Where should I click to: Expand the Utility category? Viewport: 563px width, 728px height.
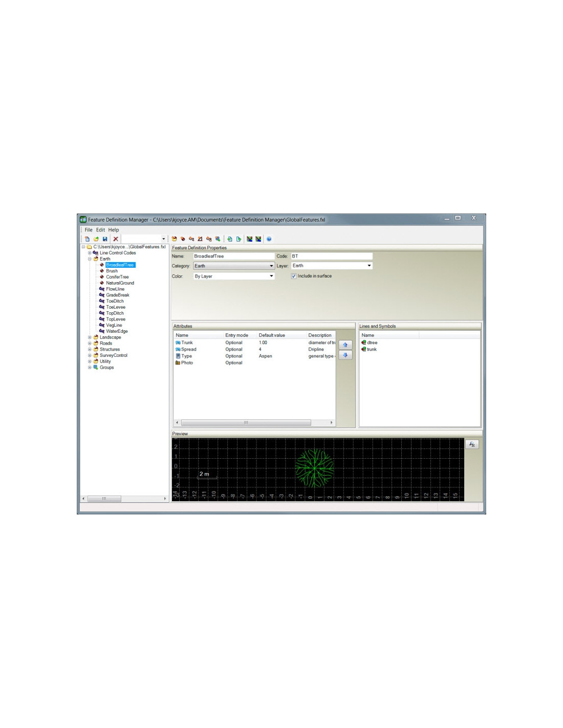click(x=90, y=361)
